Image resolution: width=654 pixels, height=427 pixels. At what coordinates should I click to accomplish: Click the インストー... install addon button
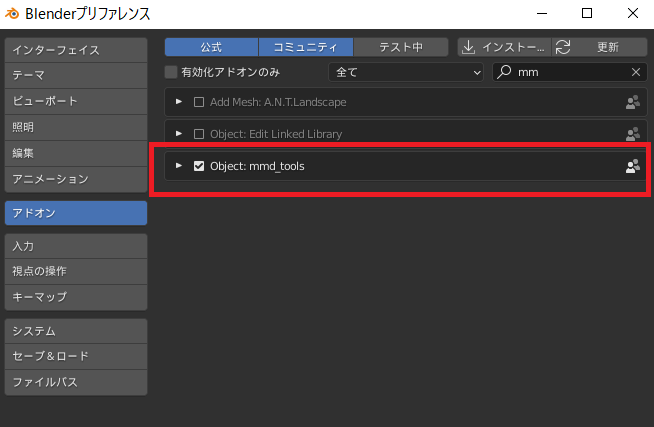504,47
